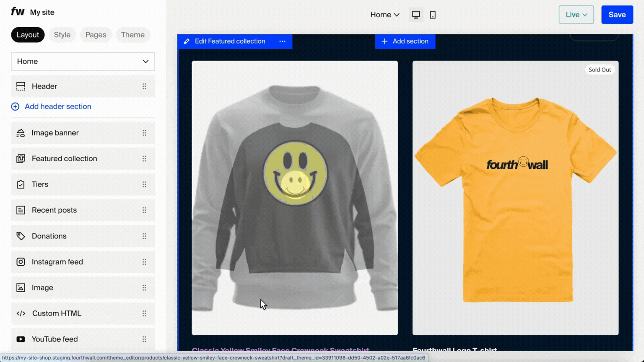Image resolution: width=644 pixels, height=362 pixels.
Task: Click the Recent posts document icon
Action: point(21,210)
